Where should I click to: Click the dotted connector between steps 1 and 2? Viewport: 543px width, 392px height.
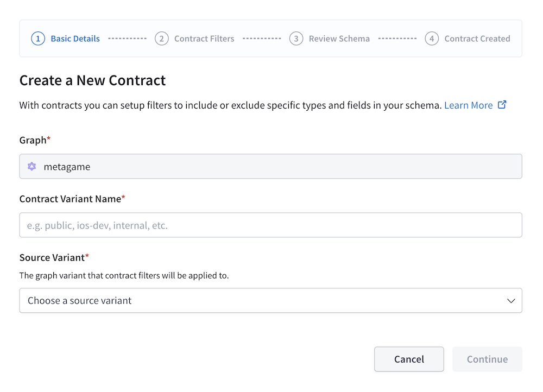[127, 39]
